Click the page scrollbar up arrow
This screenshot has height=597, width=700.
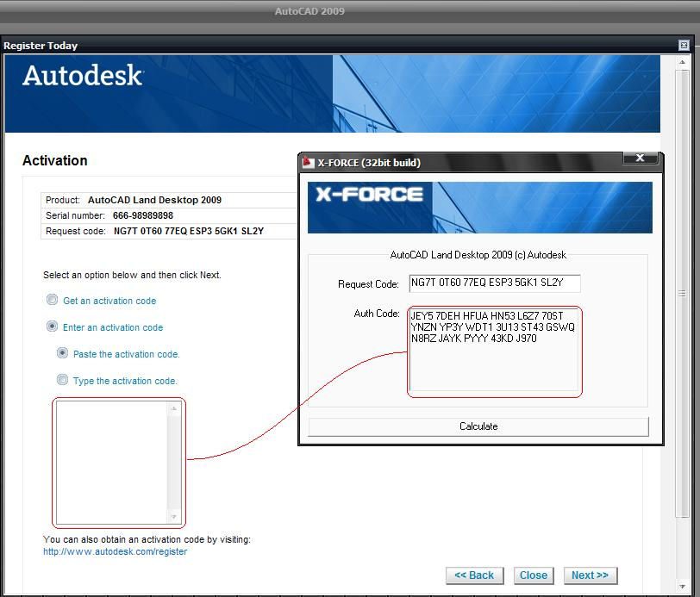tap(682, 62)
